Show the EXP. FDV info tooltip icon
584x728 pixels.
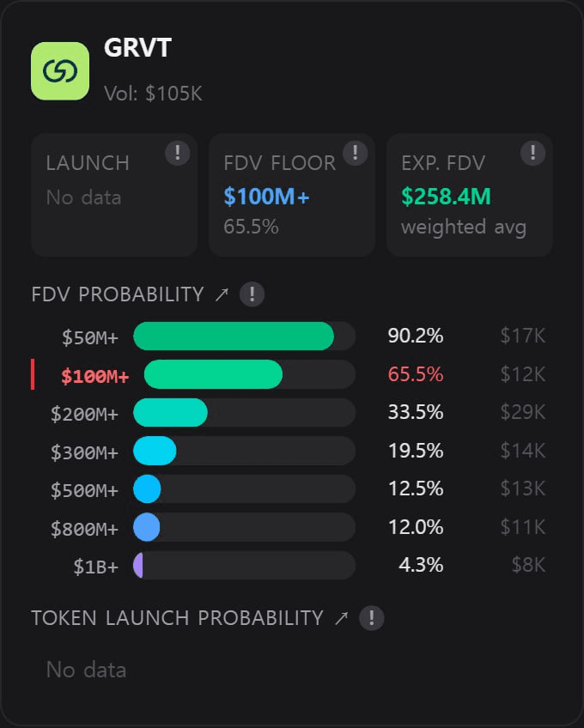pyautogui.click(x=532, y=154)
